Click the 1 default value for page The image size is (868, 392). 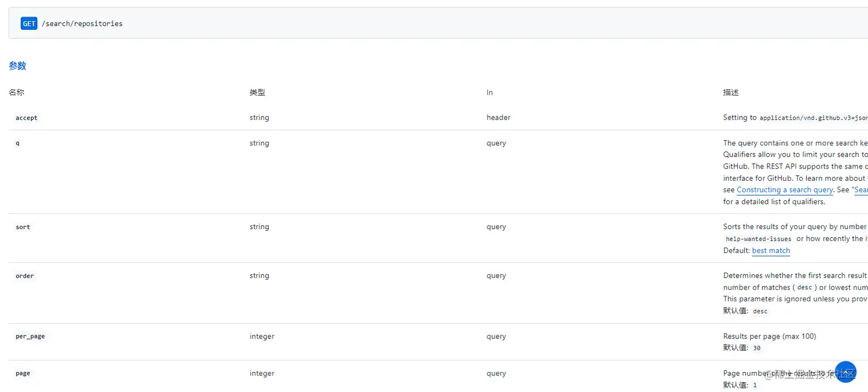point(754,385)
